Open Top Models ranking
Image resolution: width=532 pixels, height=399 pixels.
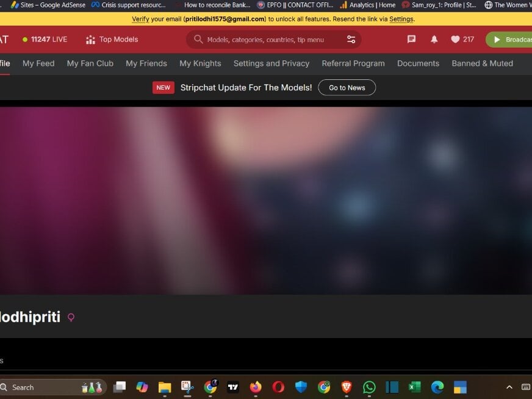click(x=112, y=39)
